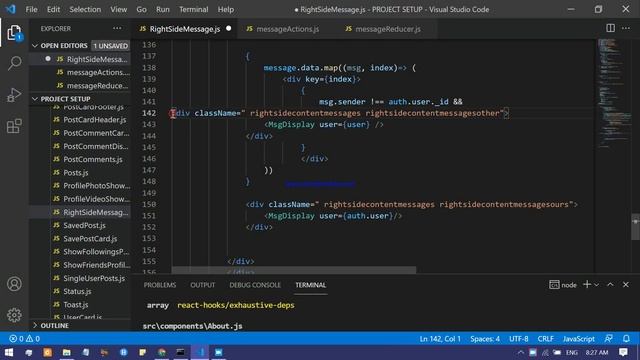640x360 pixels.
Task: Change language mode via JavaScript
Action: point(578,338)
